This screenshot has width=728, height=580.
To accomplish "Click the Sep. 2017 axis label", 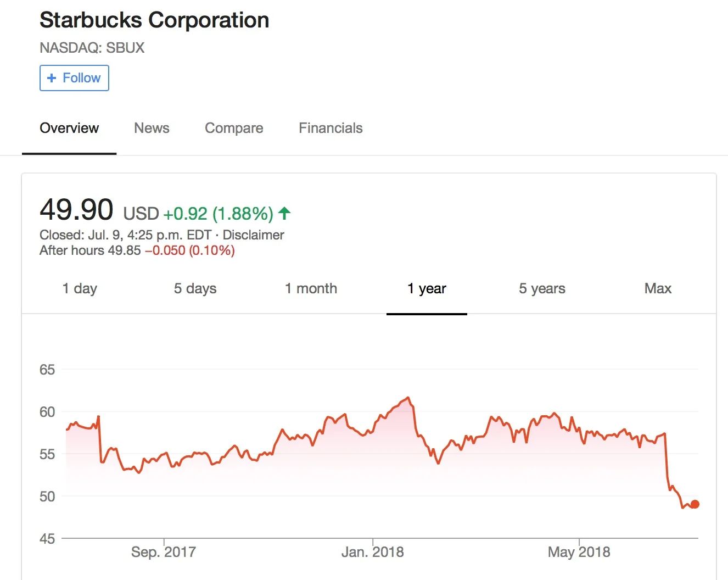I will 164,552.
